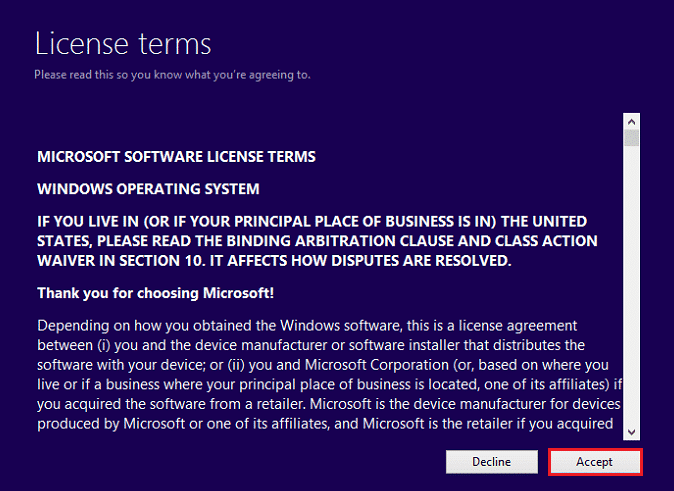Click the "MICROSOFT SOFTWARE LICENSE TERMS" heading
This screenshot has height=491, width=674.
[176, 157]
